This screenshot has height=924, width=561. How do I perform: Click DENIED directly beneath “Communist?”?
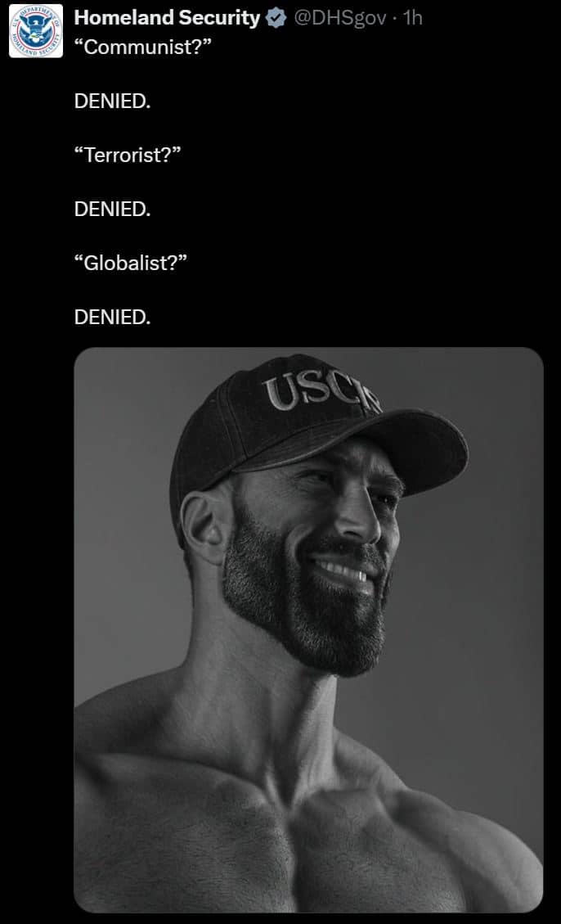(x=112, y=101)
